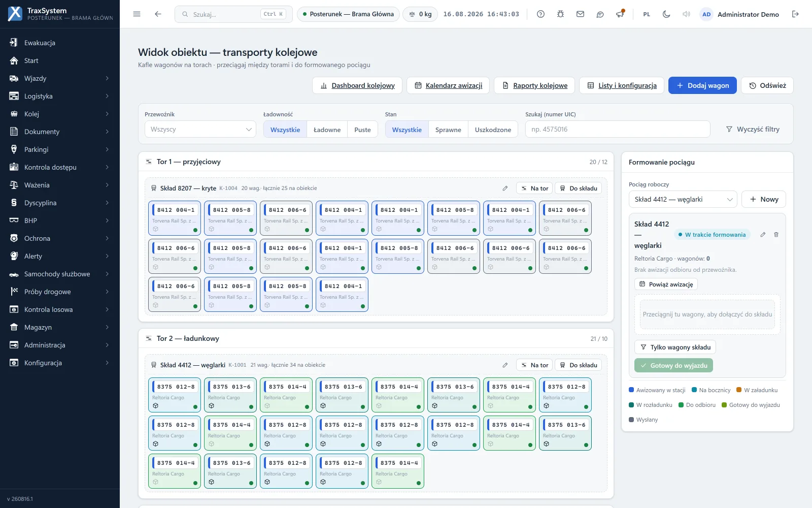The height and width of the screenshot is (508, 812).
Task: Click the UIC number search field
Action: (x=618, y=129)
